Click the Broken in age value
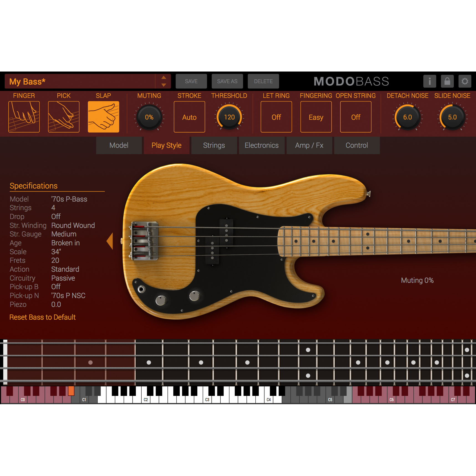The height and width of the screenshot is (476, 476). coord(65,243)
